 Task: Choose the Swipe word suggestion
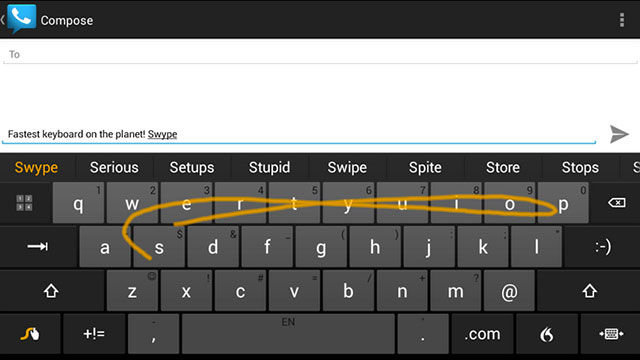(x=347, y=167)
